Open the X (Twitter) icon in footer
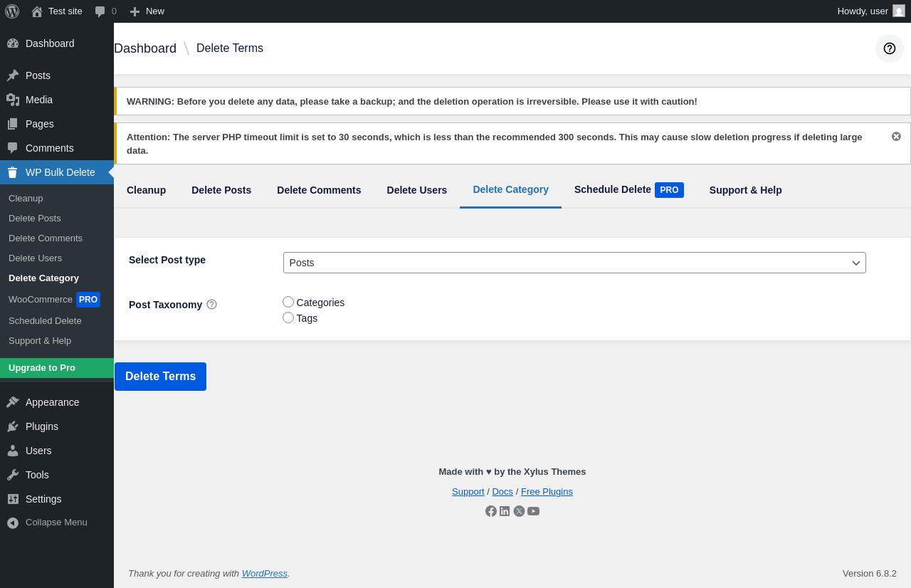The image size is (911, 588). point(520,511)
